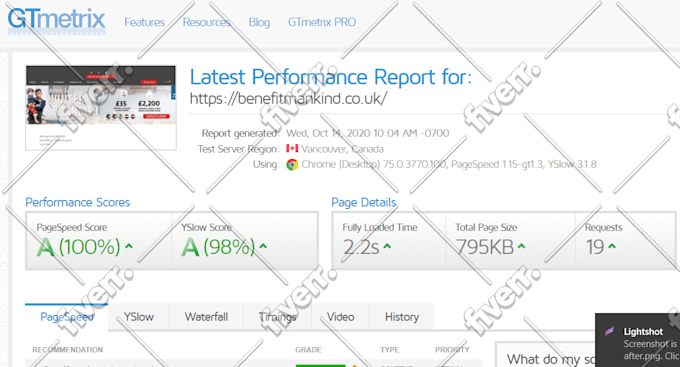The width and height of the screenshot is (680, 367).
Task: Open the History tab
Action: (402, 317)
